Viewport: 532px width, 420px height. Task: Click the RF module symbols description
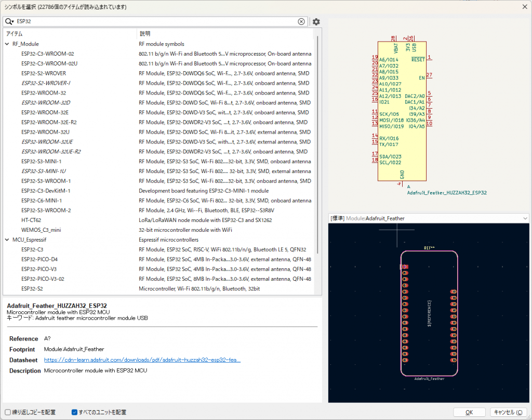click(162, 44)
